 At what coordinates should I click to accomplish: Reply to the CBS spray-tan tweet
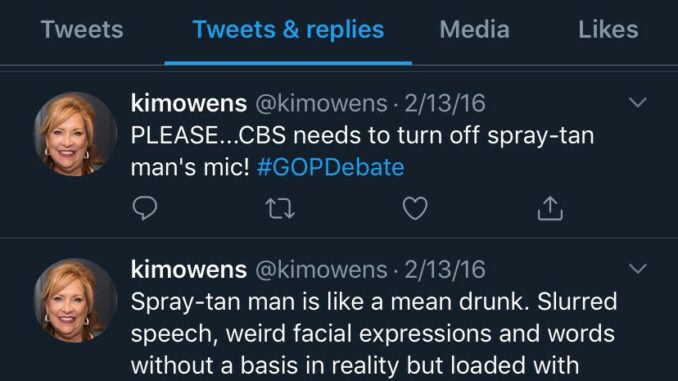[x=144, y=208]
